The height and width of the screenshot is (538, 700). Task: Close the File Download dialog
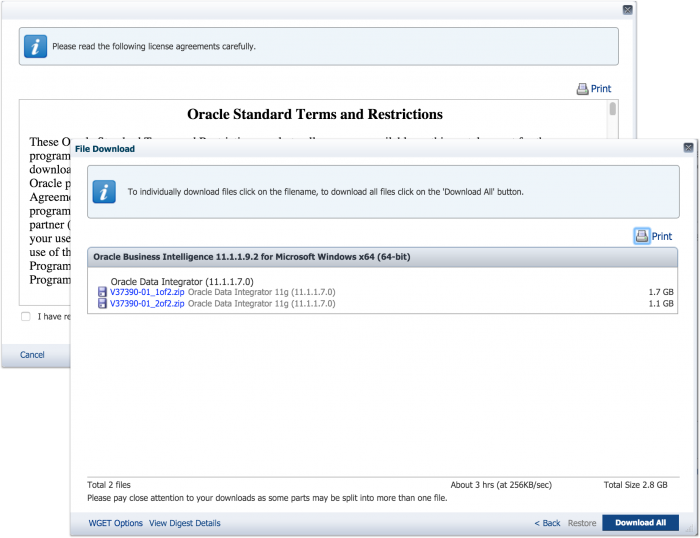click(688, 147)
